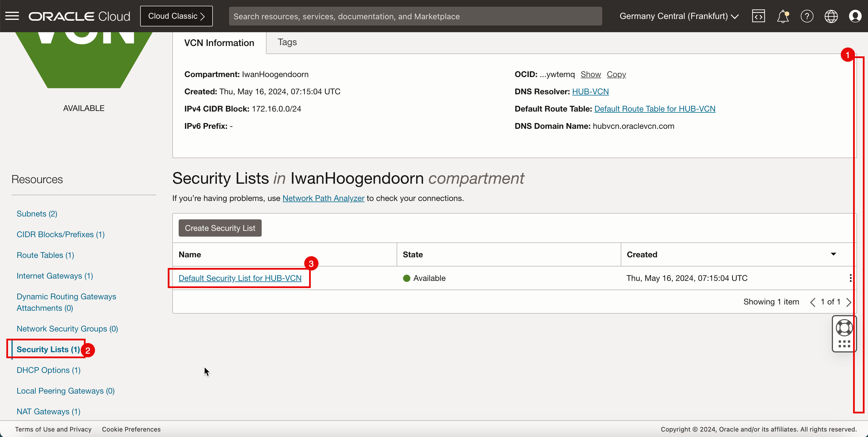Click the help question mark icon
This screenshot has width=868, height=437.
click(x=807, y=16)
